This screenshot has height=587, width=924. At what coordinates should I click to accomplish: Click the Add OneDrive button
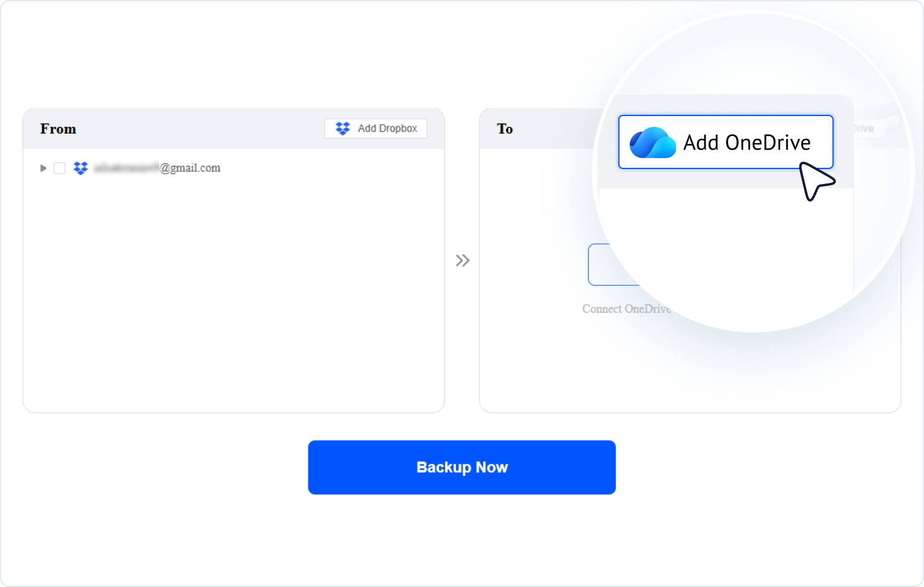725,142
